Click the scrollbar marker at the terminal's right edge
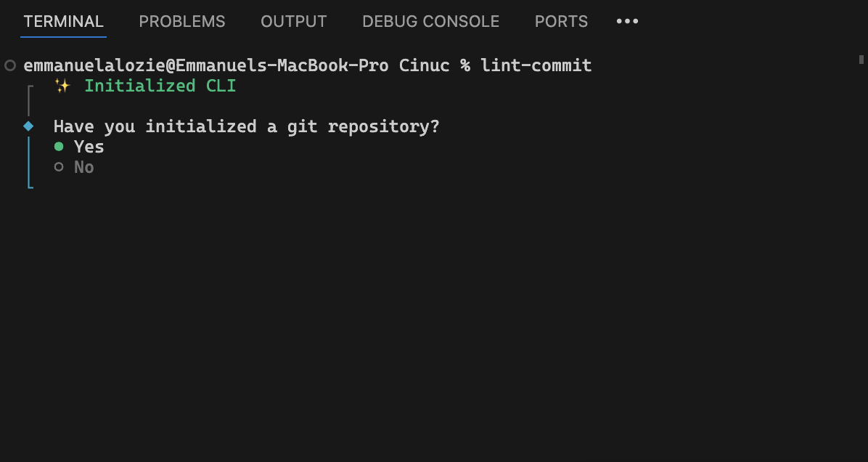This screenshot has height=462, width=868. click(861, 60)
